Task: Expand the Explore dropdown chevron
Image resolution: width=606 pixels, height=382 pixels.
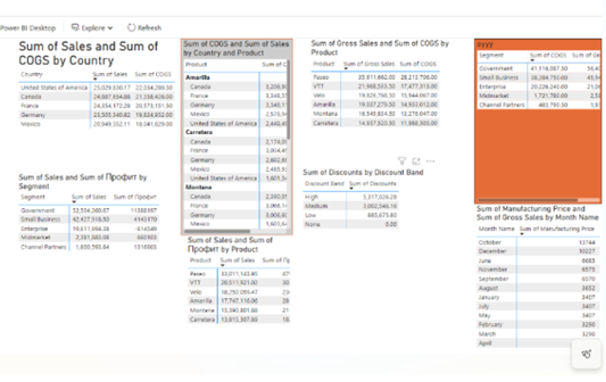Action: 110,28
